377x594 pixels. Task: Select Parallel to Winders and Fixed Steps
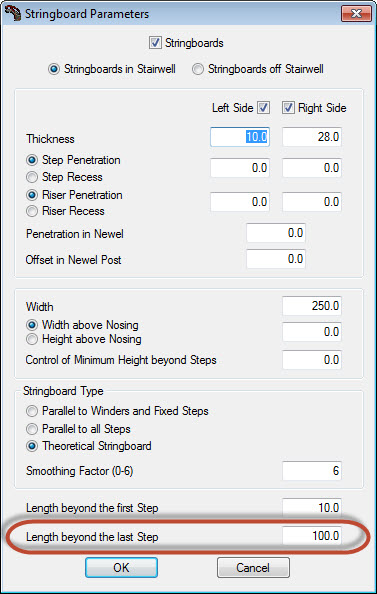click(32, 411)
